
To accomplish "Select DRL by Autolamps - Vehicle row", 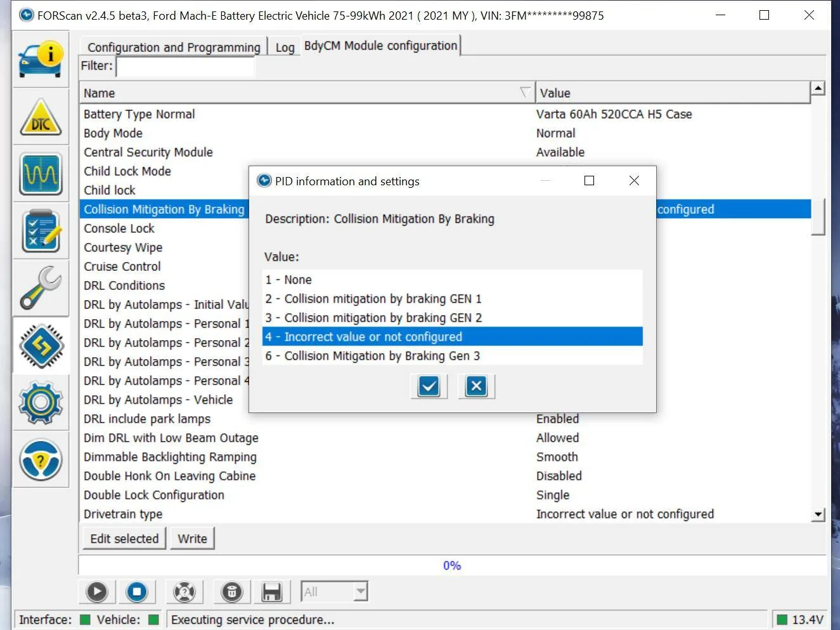I will coord(164,400).
